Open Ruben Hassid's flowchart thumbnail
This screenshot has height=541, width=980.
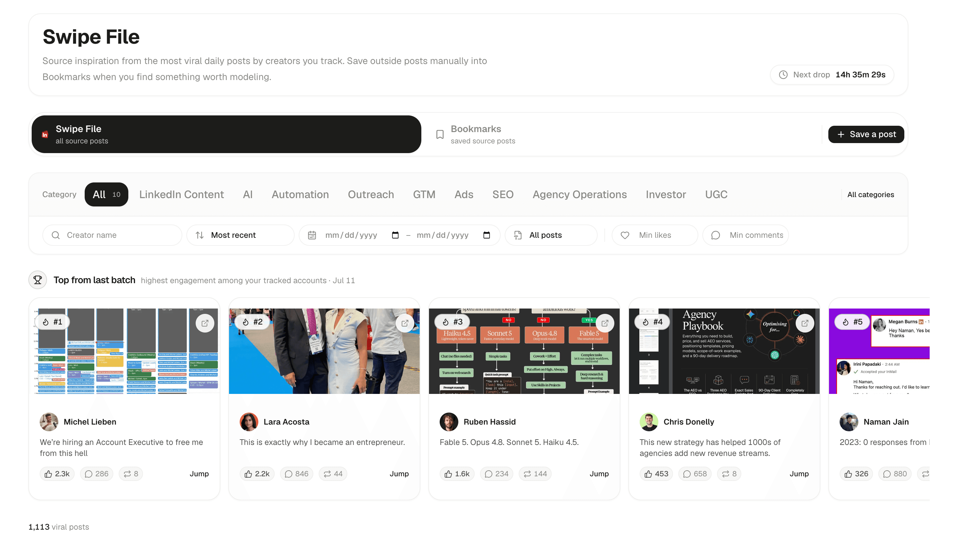coord(524,351)
